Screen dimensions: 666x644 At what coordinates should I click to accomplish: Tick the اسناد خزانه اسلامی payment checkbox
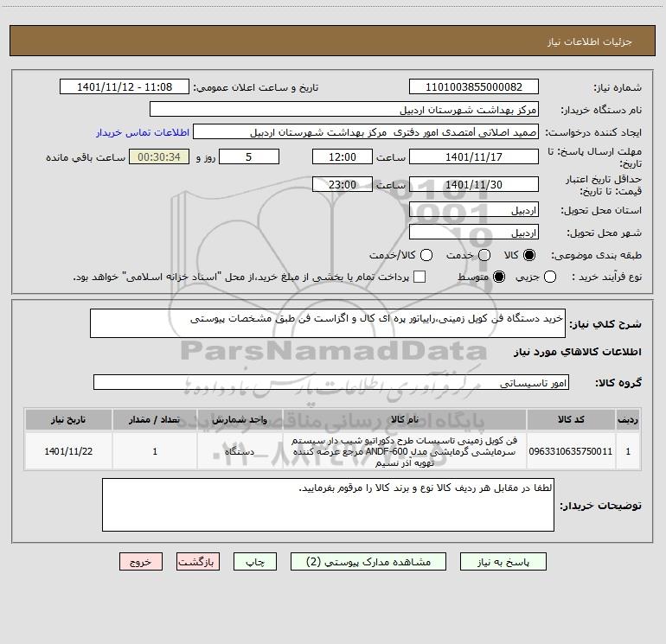419,277
